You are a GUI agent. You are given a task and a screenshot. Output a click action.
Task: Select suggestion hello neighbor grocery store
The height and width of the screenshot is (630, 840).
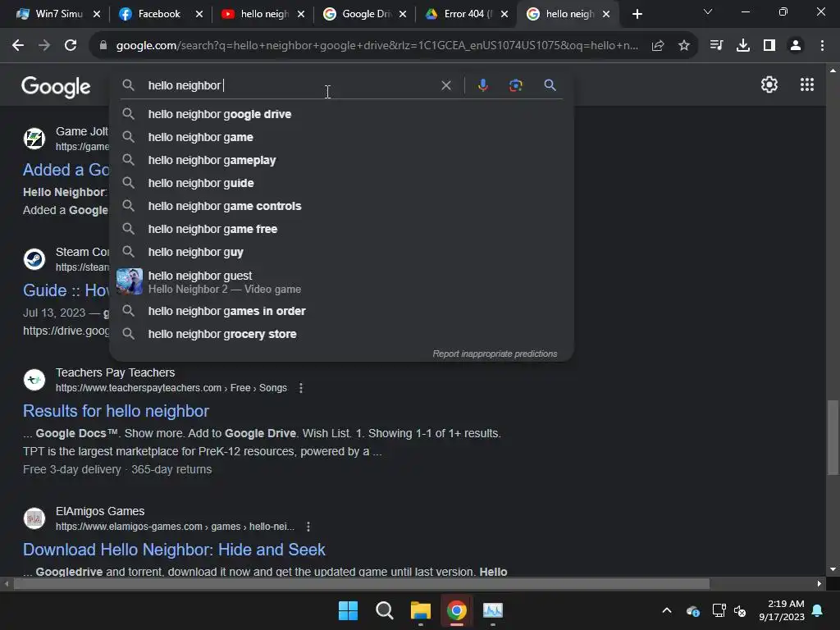[341, 335]
